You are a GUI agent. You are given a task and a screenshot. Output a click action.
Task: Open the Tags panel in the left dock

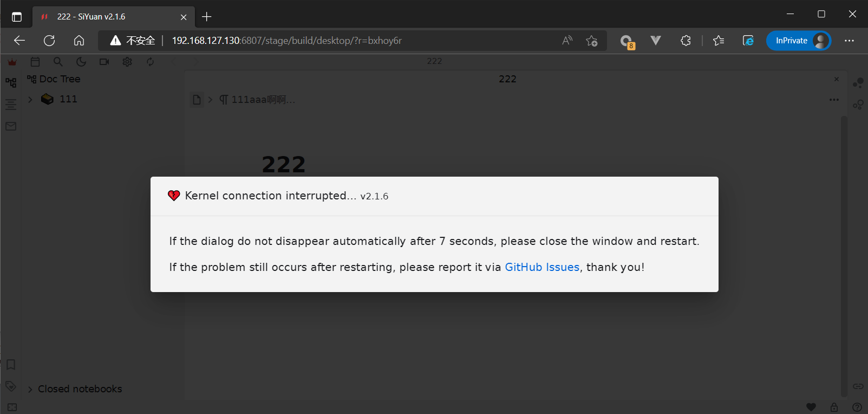click(11, 386)
